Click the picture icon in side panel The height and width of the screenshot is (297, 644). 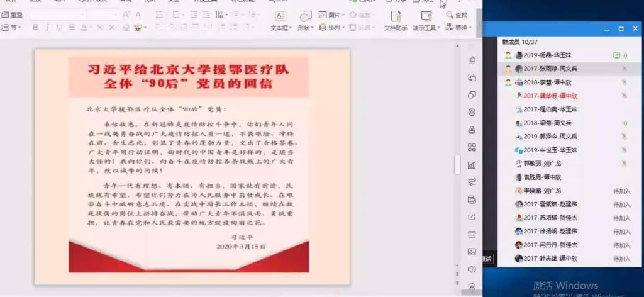[472, 252]
